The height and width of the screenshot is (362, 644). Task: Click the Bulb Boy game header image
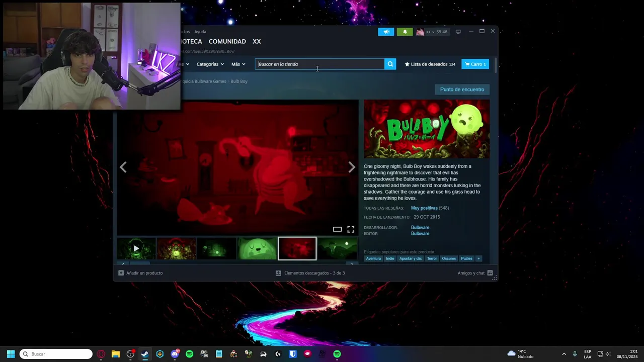(x=427, y=129)
